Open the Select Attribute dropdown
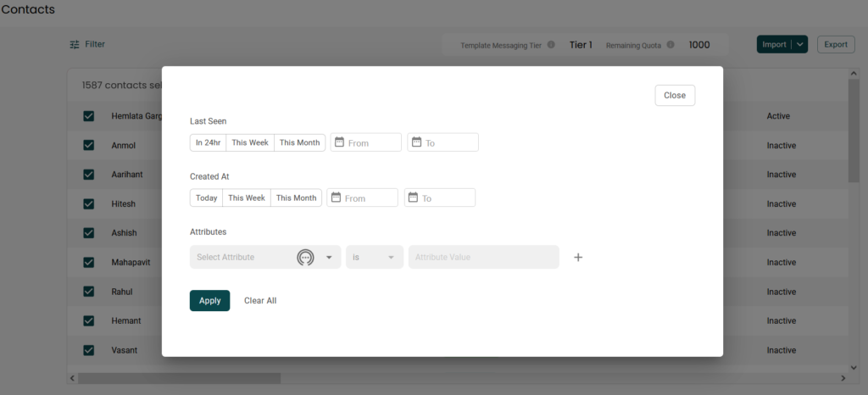Viewport: 868px width, 395px height. [x=329, y=257]
